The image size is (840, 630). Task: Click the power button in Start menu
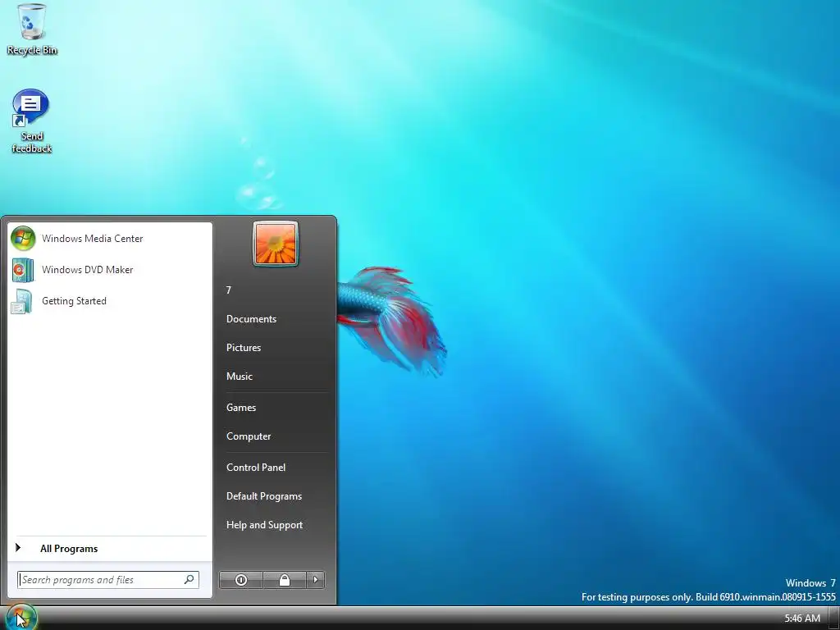[241, 580]
